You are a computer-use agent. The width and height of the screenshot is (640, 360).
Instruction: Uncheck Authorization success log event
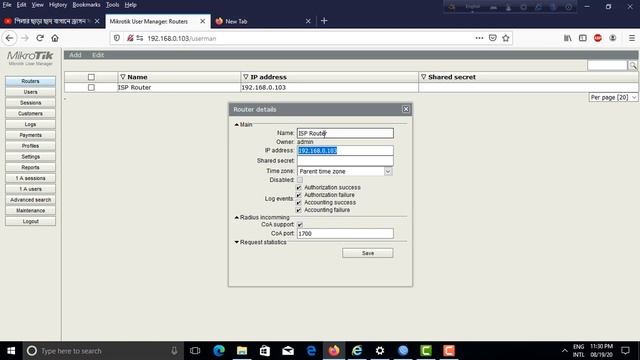click(299, 188)
